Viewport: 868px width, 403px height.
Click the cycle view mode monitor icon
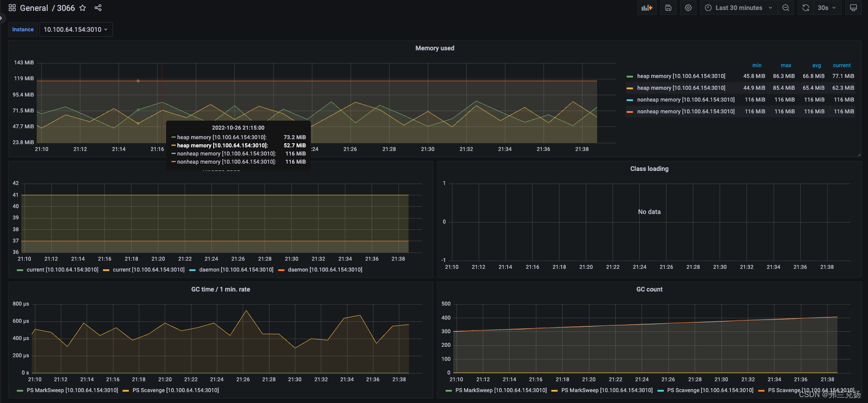pyautogui.click(x=853, y=8)
